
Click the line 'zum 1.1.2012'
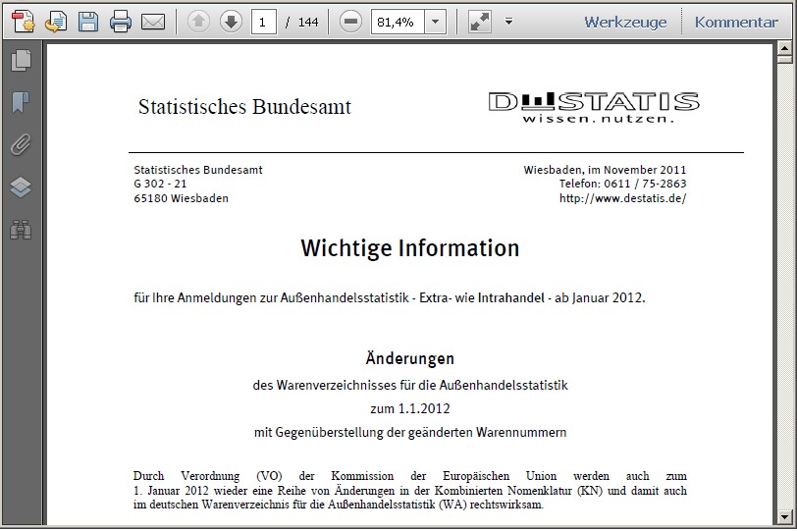tap(410, 408)
